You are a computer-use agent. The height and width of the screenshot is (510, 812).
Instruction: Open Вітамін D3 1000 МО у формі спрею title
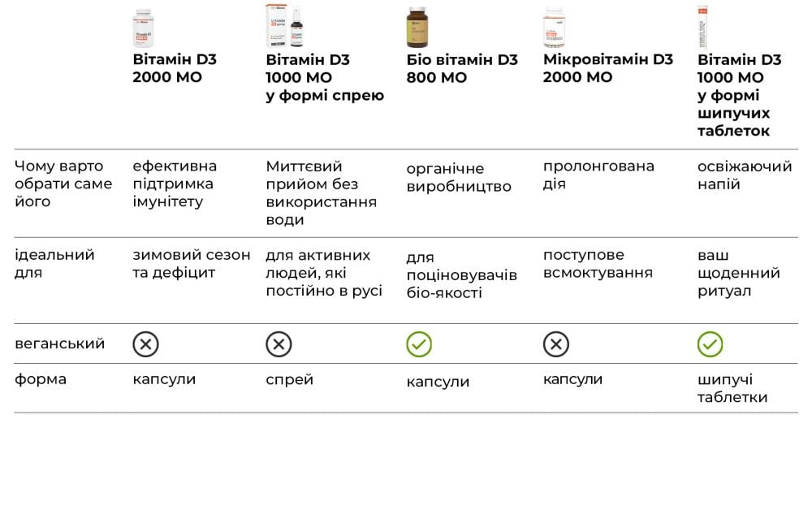(x=325, y=77)
